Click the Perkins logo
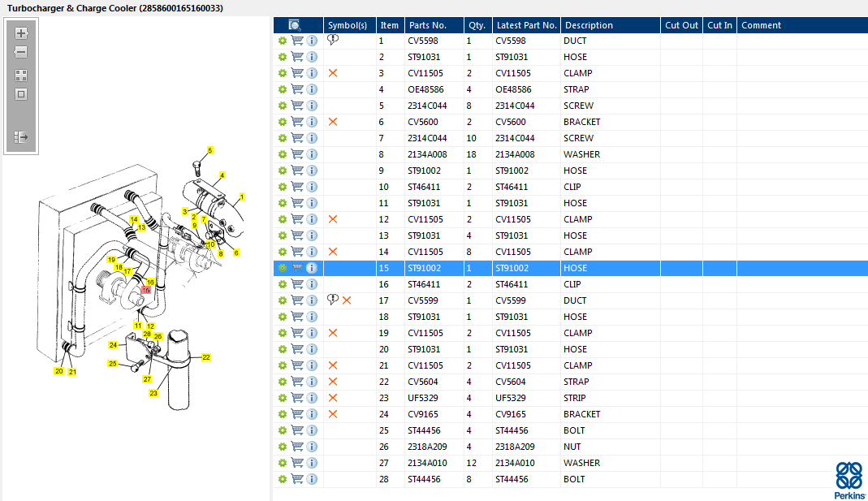The image size is (868, 501). 850,481
